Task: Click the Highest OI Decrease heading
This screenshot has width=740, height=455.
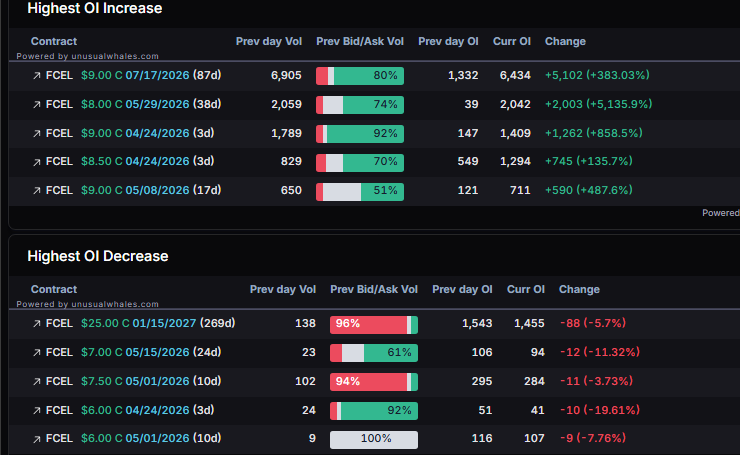Action: (x=98, y=256)
